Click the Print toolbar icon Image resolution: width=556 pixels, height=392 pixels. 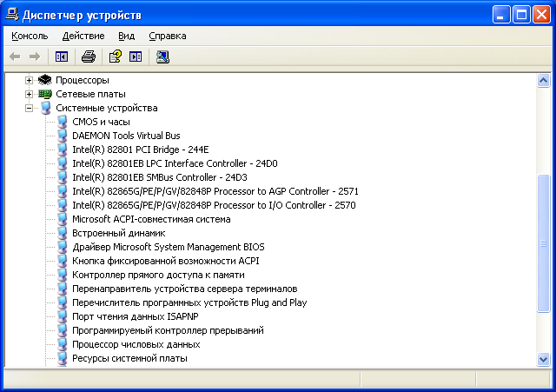pos(89,56)
